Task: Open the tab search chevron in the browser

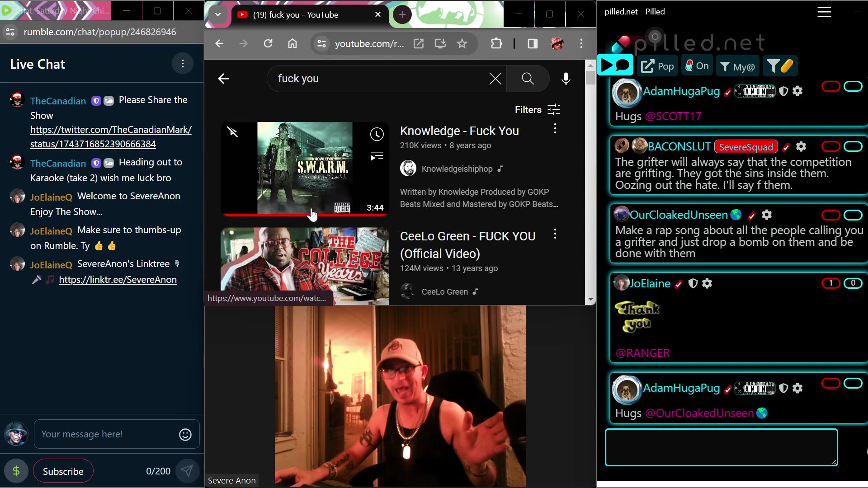Action: [217, 14]
